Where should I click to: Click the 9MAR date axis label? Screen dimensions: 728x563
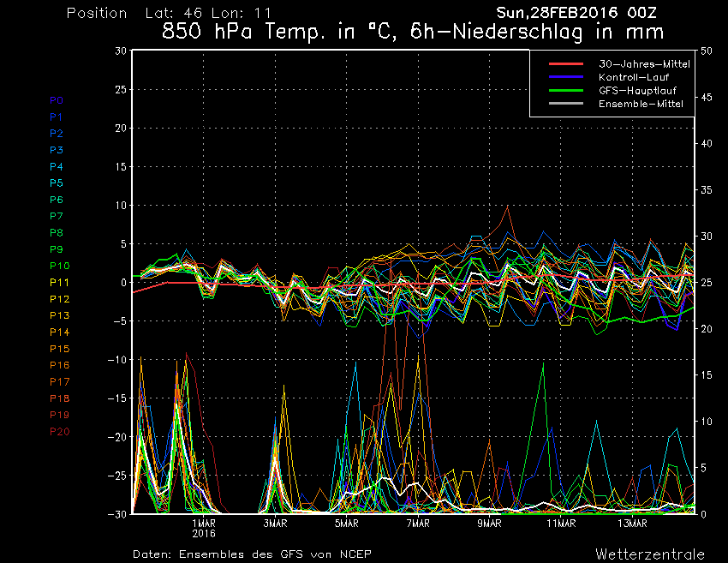(x=489, y=523)
